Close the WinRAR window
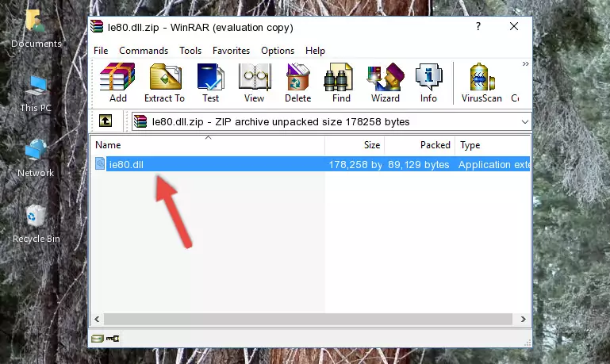The image size is (610, 364). [514, 26]
